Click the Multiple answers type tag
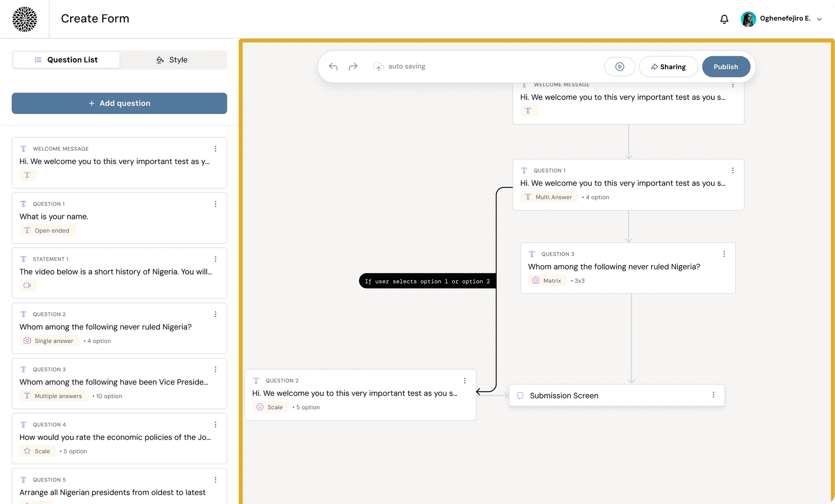Image resolution: width=835 pixels, height=504 pixels. click(53, 396)
